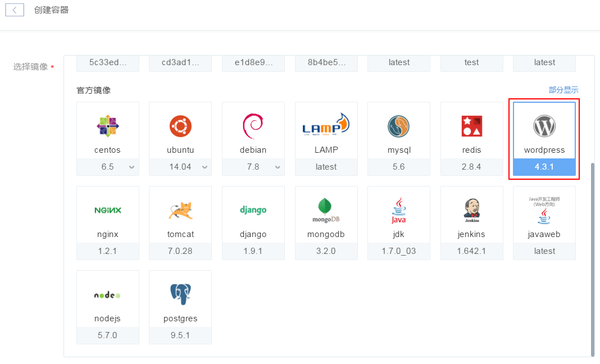Choose the redis image icon
The height and width of the screenshot is (364, 600).
471,126
